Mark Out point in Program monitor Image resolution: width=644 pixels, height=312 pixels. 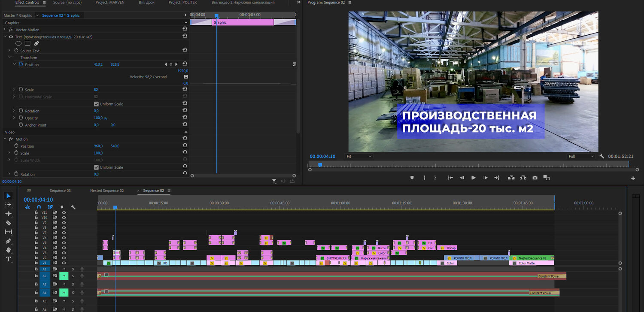[435, 178]
